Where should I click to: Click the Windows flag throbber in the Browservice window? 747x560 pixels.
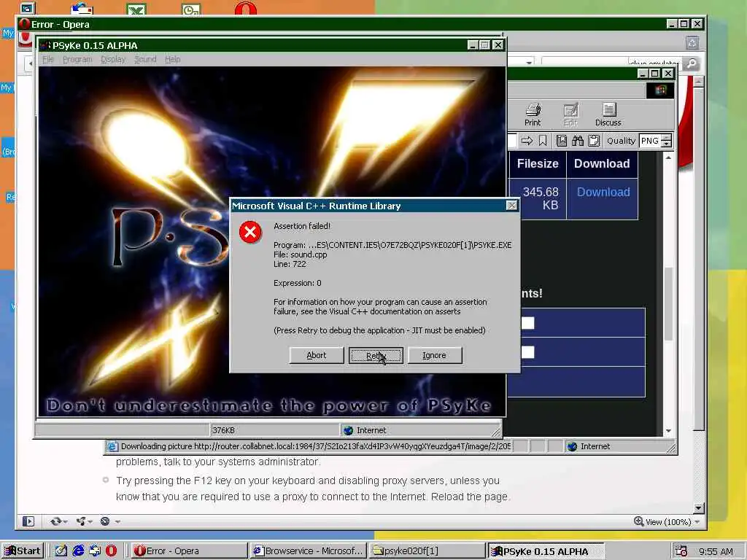point(660,90)
